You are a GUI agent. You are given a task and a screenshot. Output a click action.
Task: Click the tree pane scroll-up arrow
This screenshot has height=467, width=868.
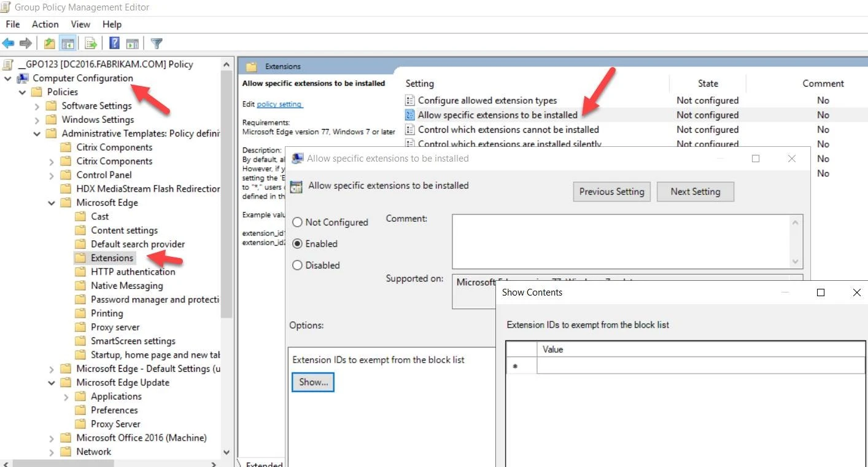pos(227,64)
